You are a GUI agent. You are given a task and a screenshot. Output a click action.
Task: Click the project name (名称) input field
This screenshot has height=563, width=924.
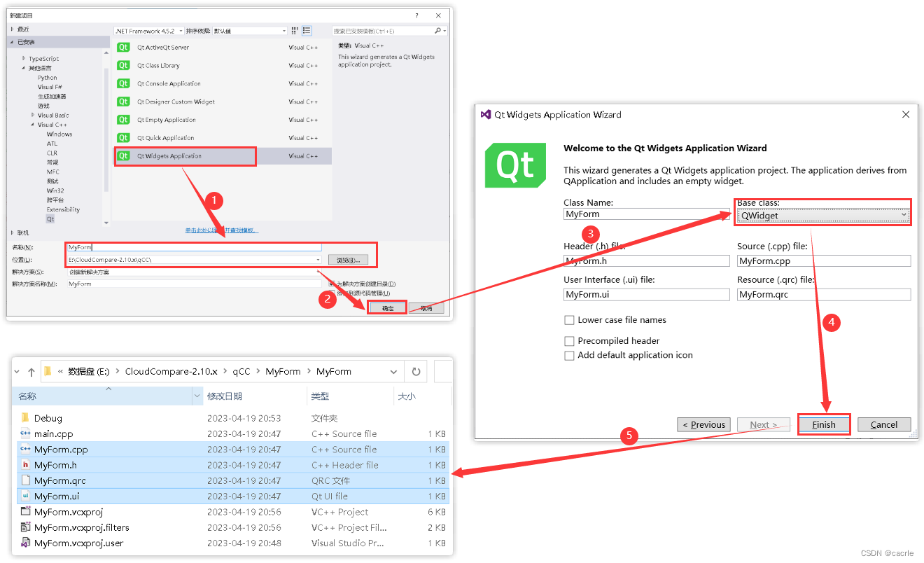pyautogui.click(x=195, y=247)
